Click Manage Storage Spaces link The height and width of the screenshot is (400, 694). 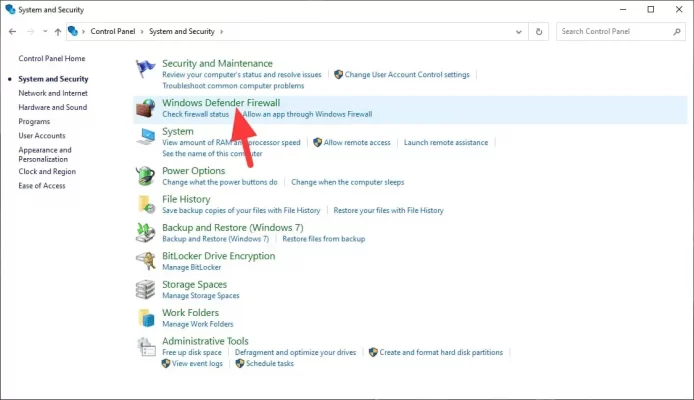coord(200,296)
